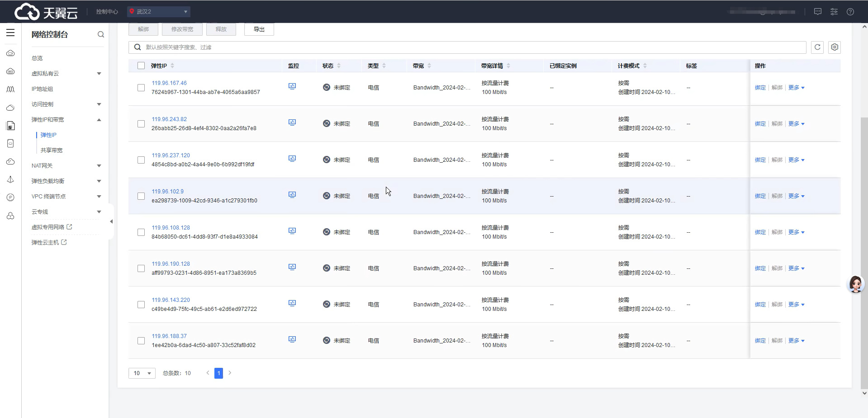Click the 导出 export button
Screen dimensions: 868x418
click(x=259, y=29)
